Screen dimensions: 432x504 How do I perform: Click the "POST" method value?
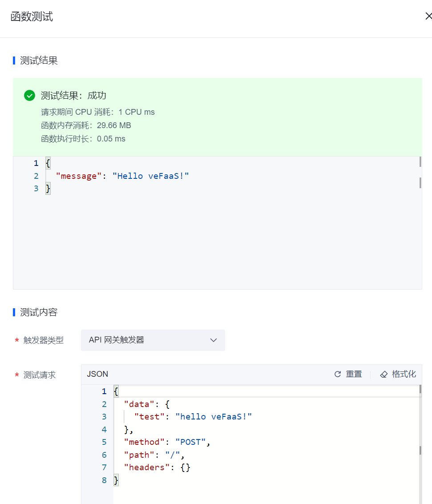pyautogui.click(x=191, y=442)
